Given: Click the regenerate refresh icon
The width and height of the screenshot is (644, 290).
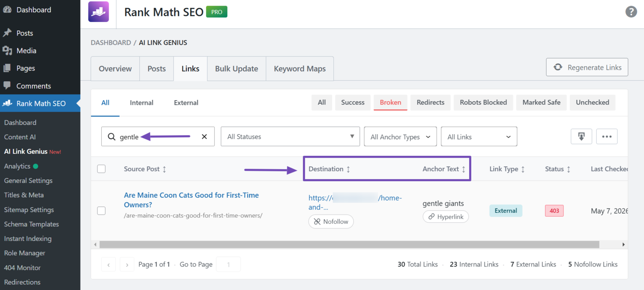Looking at the screenshot, I should (x=558, y=67).
